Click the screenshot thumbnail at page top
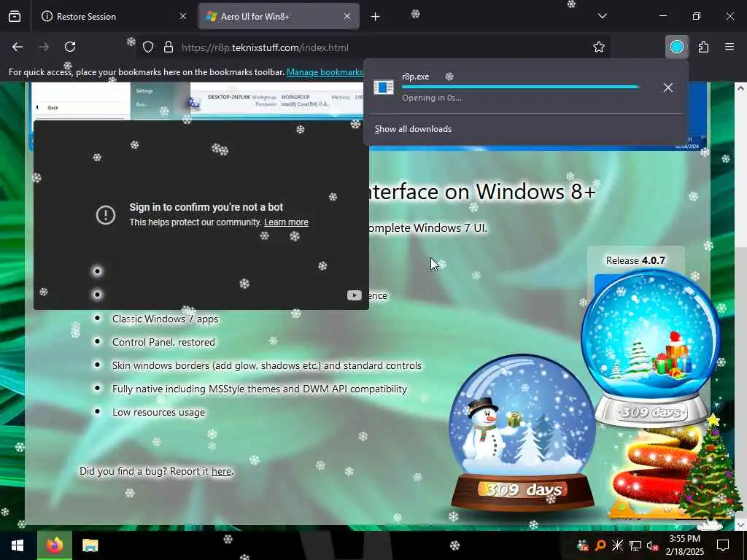 pyautogui.click(x=198, y=101)
